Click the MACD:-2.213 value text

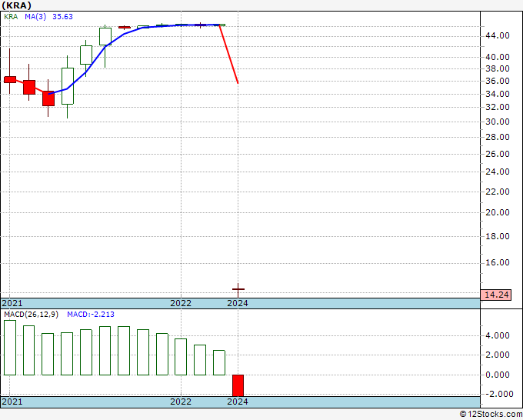click(91, 315)
